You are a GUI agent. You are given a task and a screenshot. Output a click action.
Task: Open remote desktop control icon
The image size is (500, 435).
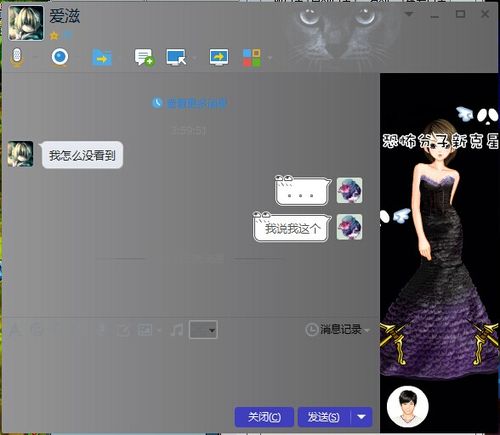pyautogui.click(x=176, y=57)
